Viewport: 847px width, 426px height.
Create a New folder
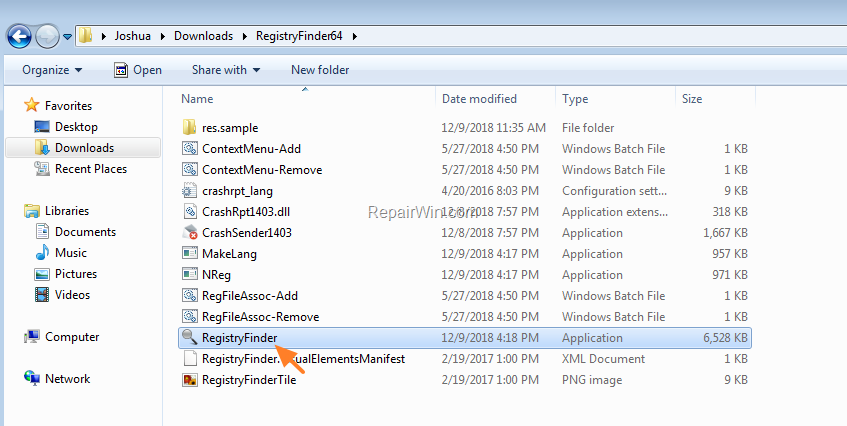320,70
